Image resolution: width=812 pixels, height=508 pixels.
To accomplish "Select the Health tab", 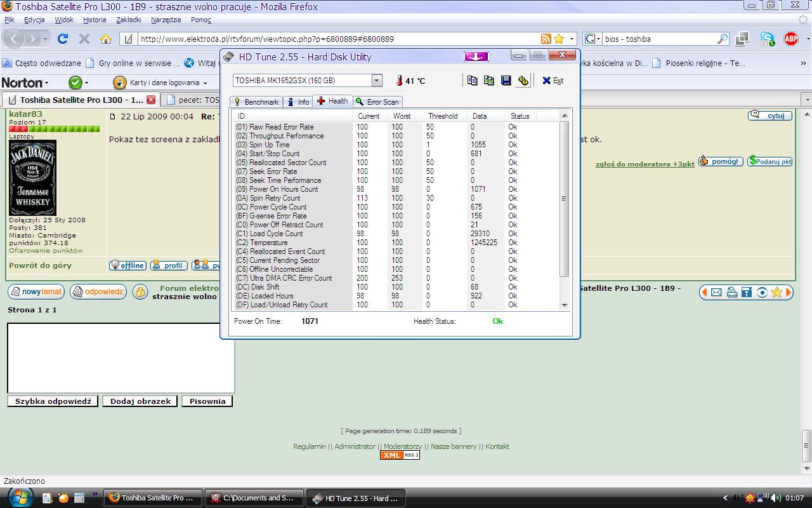I will tap(332, 101).
